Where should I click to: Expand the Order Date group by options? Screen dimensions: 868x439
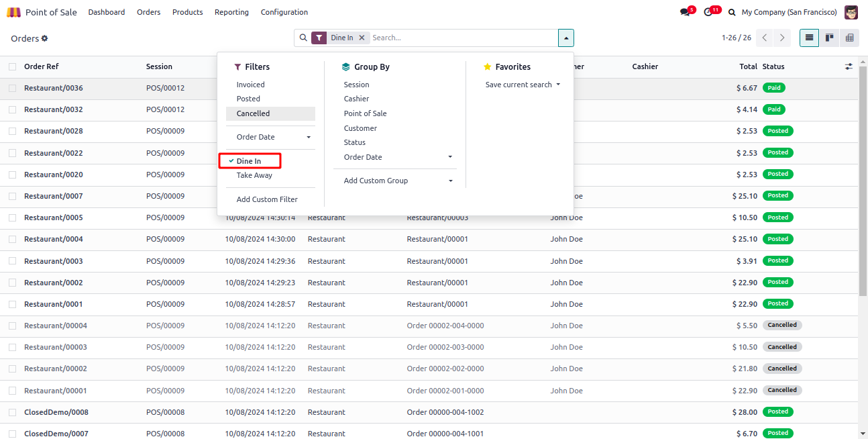[x=395, y=157]
